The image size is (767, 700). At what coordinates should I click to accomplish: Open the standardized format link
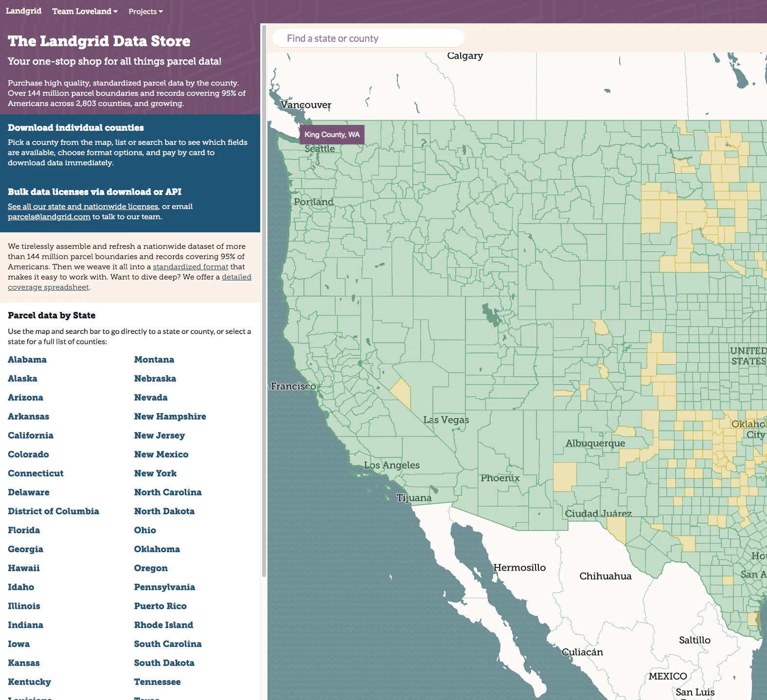coord(191,266)
